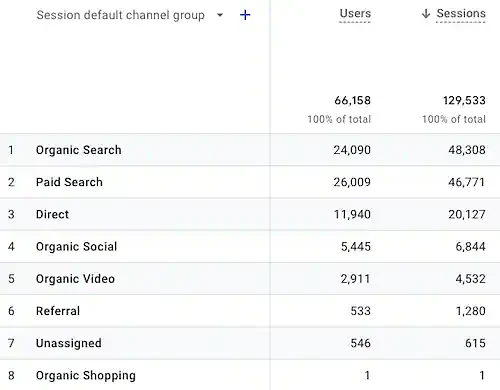Click the Referral channel row
Screen dimensions: 500x390
250,311
